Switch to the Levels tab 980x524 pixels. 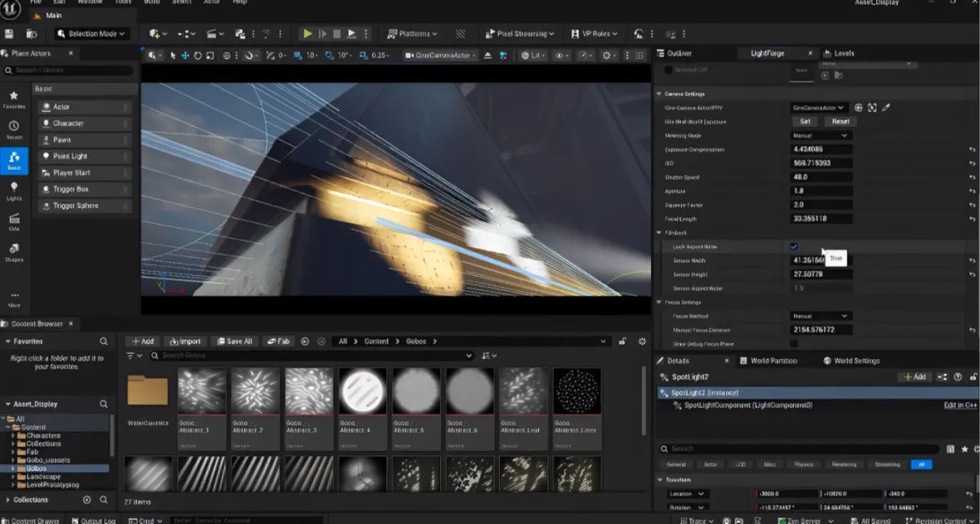(x=844, y=53)
